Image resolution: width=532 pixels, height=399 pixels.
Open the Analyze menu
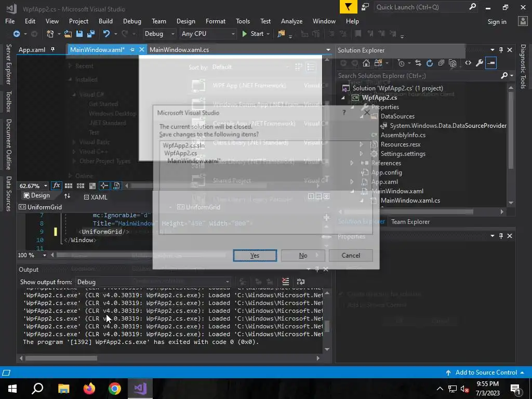(291, 21)
